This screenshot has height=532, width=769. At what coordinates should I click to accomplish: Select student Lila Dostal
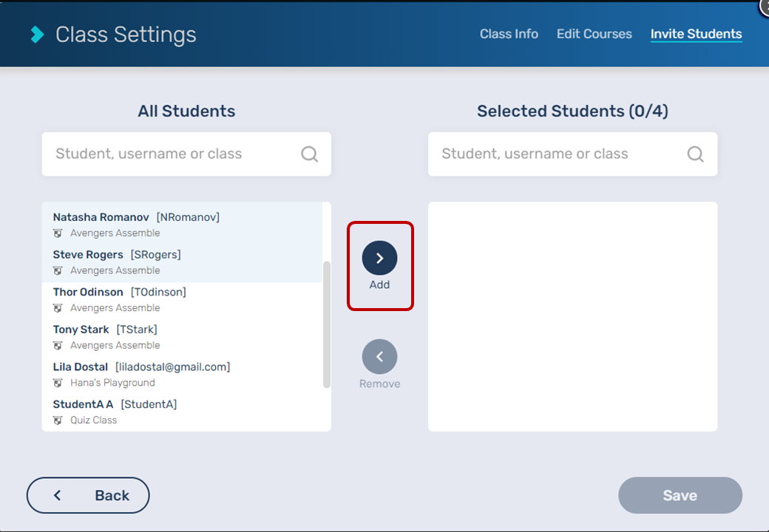(182, 375)
